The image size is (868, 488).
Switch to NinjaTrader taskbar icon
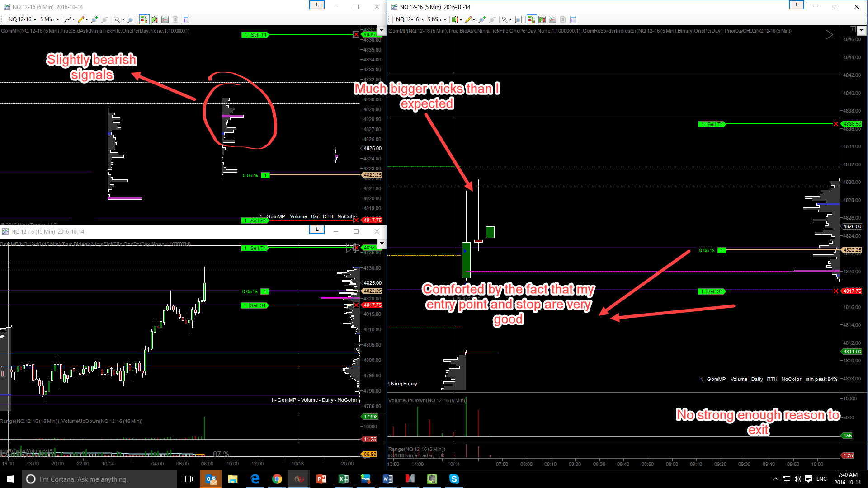click(x=299, y=479)
